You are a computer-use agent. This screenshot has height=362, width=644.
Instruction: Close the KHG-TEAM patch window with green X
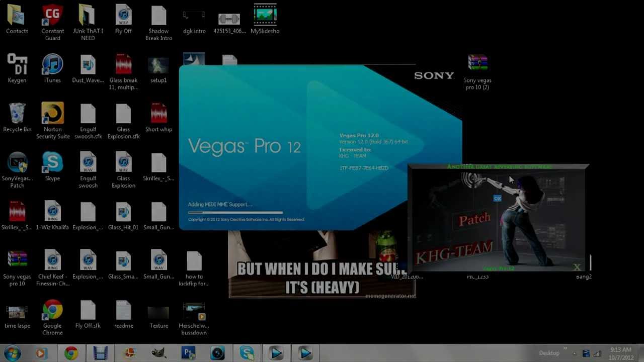coord(577,267)
